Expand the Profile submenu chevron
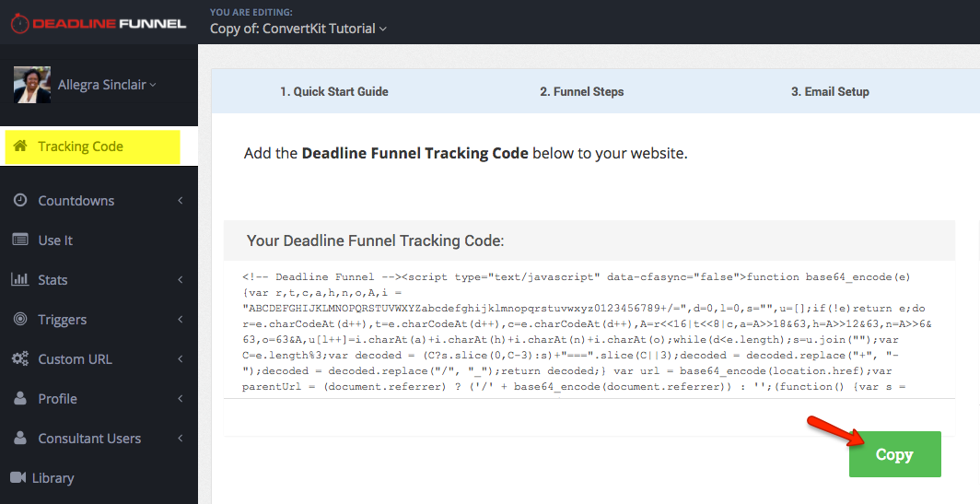Image resolution: width=980 pixels, height=504 pixels. tap(180, 398)
